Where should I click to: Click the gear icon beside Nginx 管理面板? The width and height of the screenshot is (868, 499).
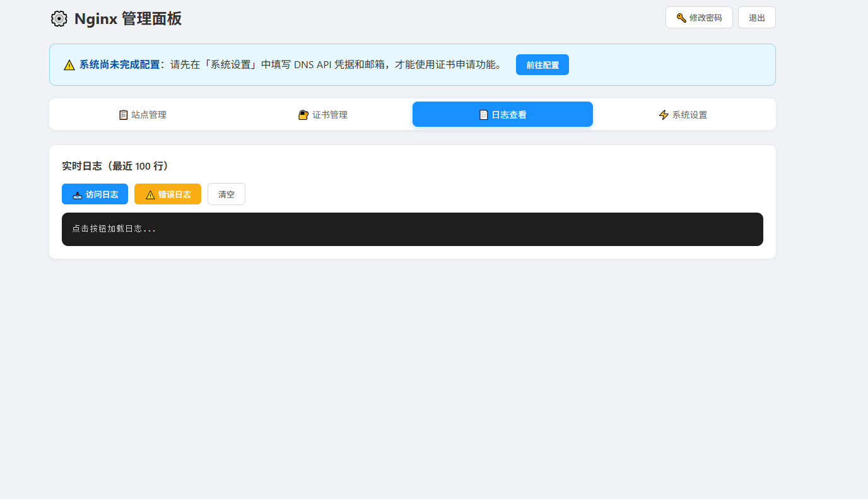point(59,19)
